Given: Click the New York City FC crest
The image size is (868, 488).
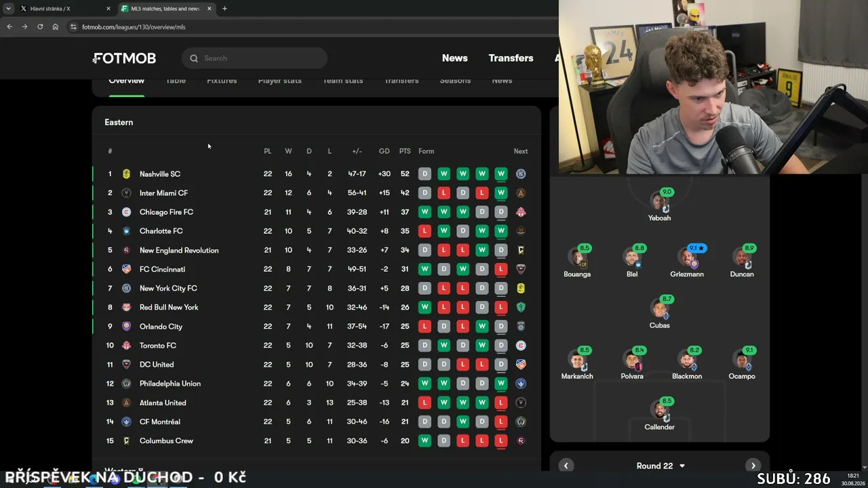Looking at the screenshot, I should pyautogui.click(x=126, y=288).
